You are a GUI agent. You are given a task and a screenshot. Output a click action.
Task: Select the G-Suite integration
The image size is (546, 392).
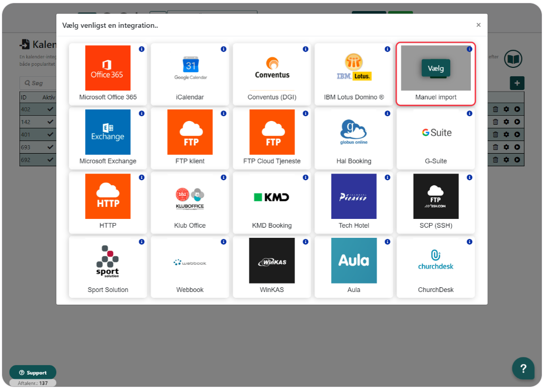[x=436, y=138]
